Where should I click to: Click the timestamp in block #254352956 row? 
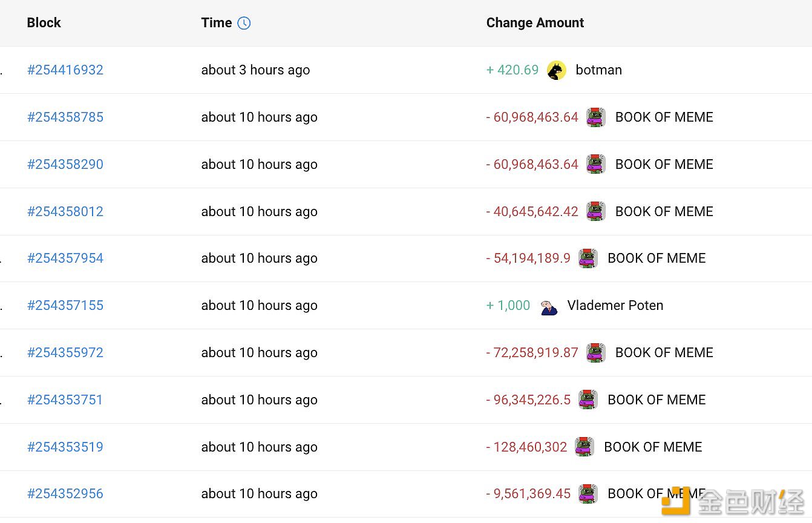pos(260,494)
